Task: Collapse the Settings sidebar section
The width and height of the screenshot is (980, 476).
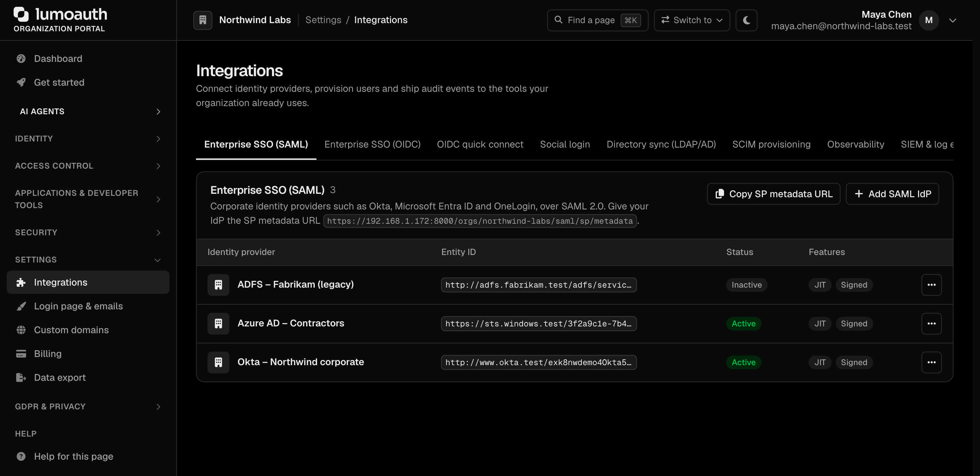Action: (x=88, y=260)
